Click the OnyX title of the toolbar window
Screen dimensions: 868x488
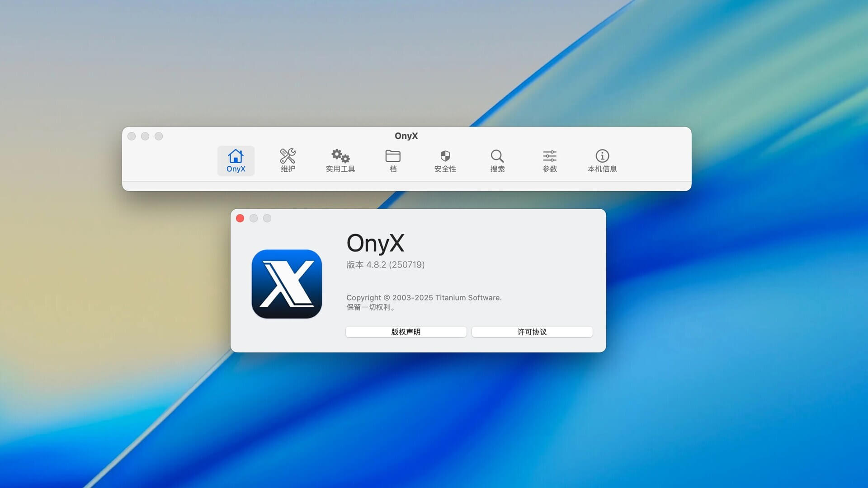(x=406, y=136)
